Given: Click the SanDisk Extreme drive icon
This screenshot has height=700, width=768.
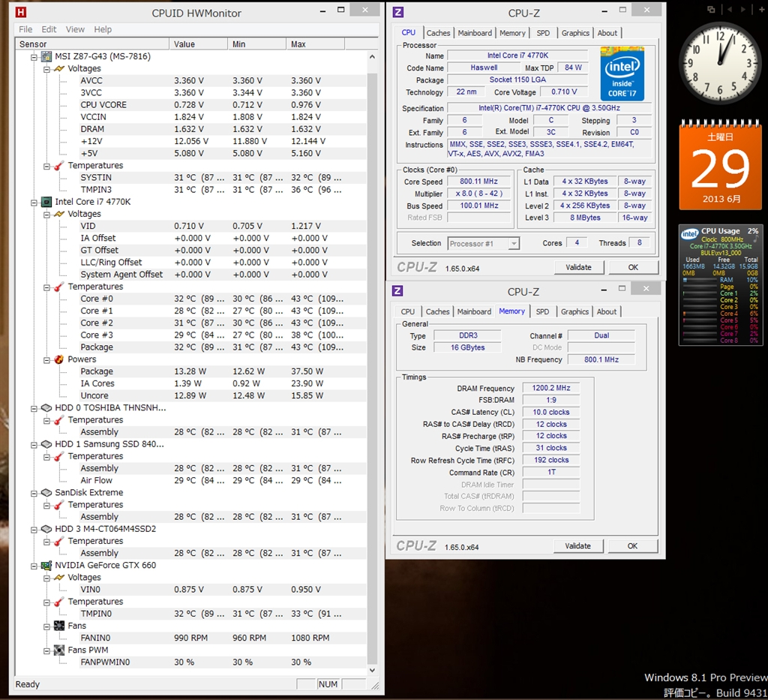Looking at the screenshot, I should pos(46,493).
